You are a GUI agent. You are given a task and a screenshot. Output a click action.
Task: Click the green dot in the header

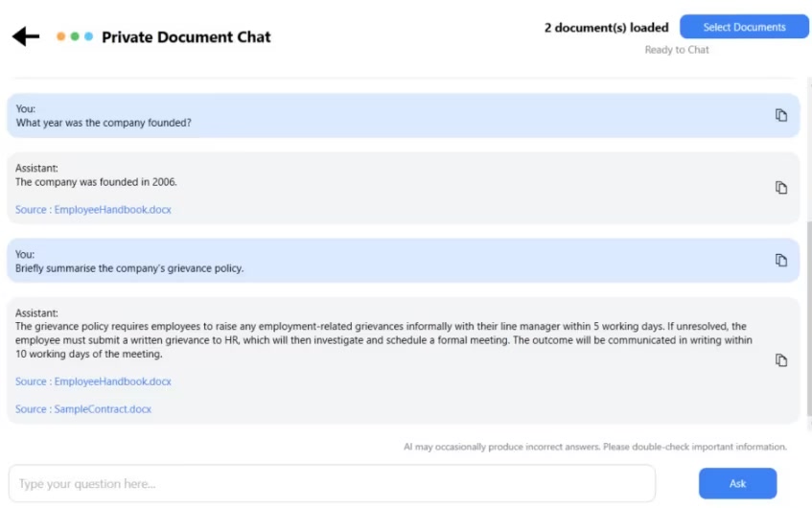coord(75,36)
